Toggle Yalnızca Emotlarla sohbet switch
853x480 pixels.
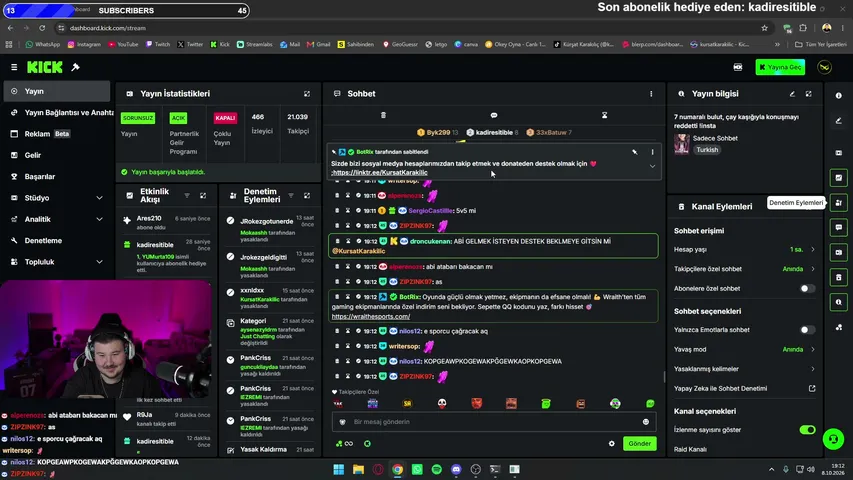point(807,330)
